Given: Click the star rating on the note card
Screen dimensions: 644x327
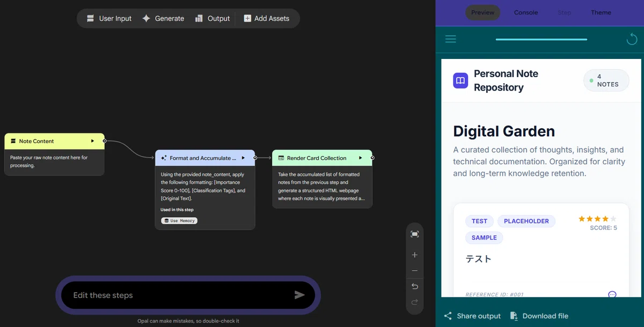Looking at the screenshot, I should click(x=597, y=219).
